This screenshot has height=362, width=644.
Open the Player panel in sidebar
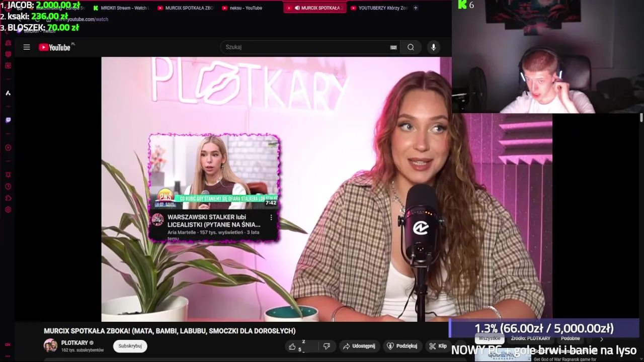pyautogui.click(x=8, y=148)
